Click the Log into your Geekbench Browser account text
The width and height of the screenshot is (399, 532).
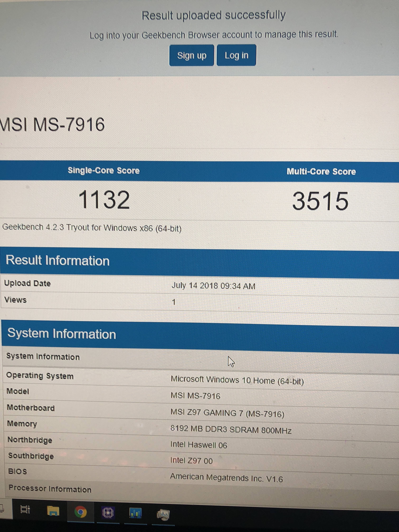214,35
